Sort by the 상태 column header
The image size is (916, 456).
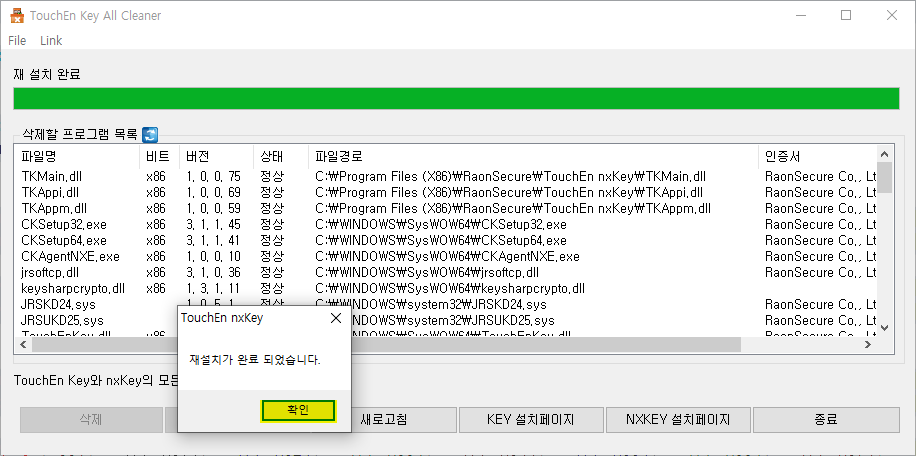280,156
